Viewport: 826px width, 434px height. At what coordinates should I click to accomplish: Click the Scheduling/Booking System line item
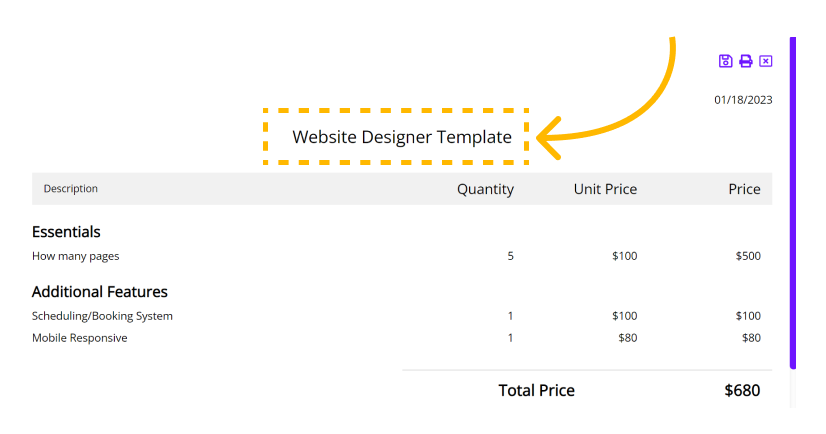102,316
